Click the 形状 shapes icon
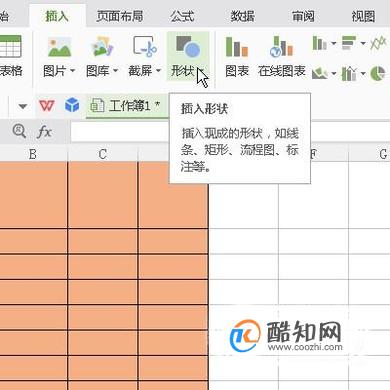The height and width of the screenshot is (390, 390). coord(188,46)
